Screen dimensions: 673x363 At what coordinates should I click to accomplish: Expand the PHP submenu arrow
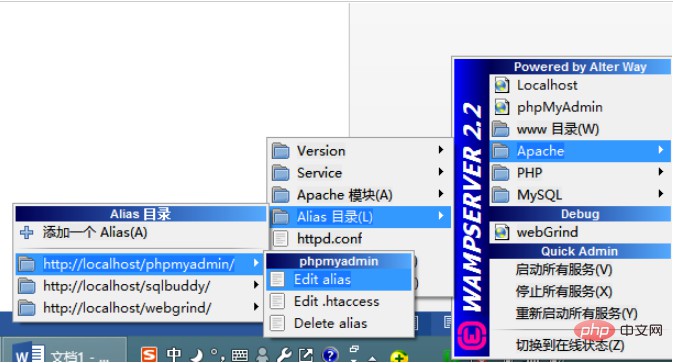[x=661, y=172]
